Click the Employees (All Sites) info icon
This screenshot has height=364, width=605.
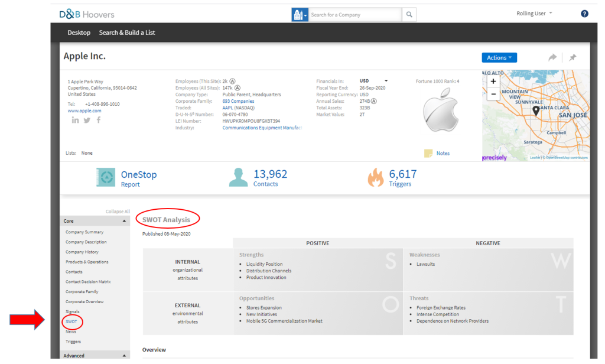pyautogui.click(x=238, y=88)
